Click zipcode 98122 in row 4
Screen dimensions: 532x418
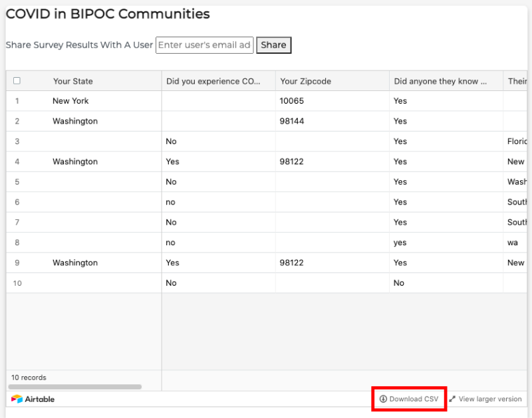[332, 161]
